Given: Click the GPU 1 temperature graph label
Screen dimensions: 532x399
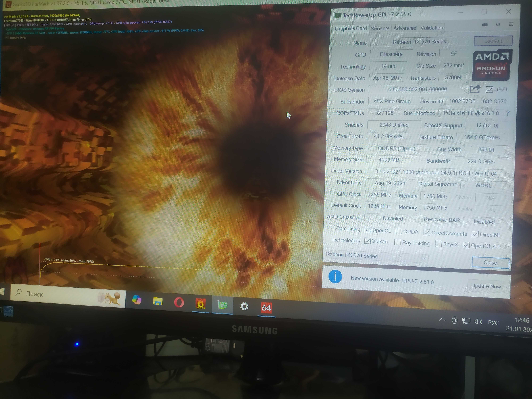Looking at the screenshot, I should tap(69, 260).
